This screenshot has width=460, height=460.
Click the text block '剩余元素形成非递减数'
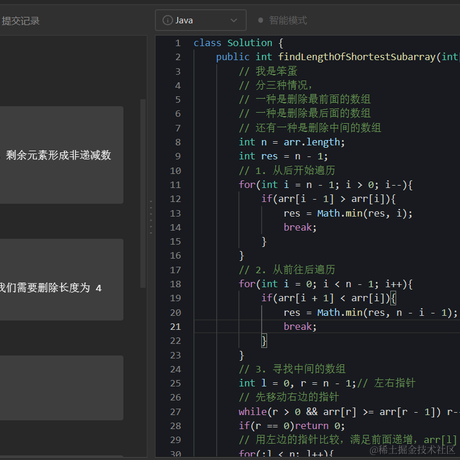pos(58,155)
